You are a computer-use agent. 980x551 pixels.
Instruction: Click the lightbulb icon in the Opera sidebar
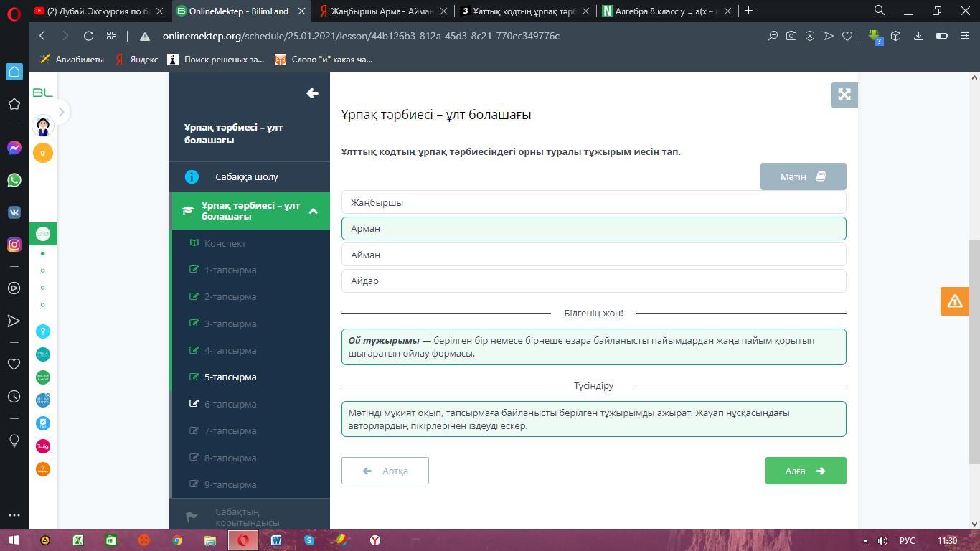(x=14, y=440)
